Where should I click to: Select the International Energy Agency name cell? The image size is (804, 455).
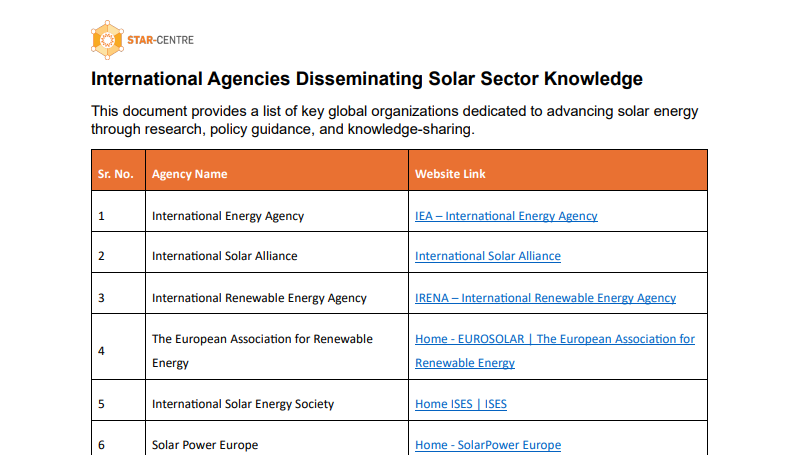228,215
